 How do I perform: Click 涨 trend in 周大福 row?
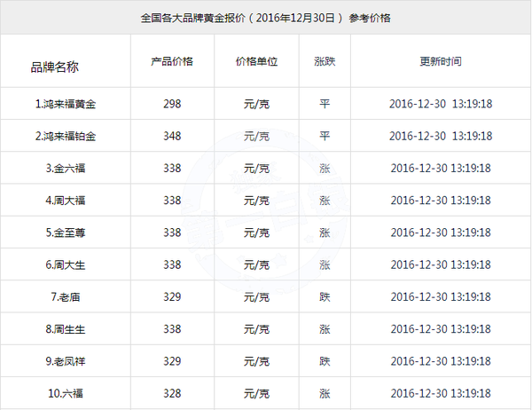point(325,200)
